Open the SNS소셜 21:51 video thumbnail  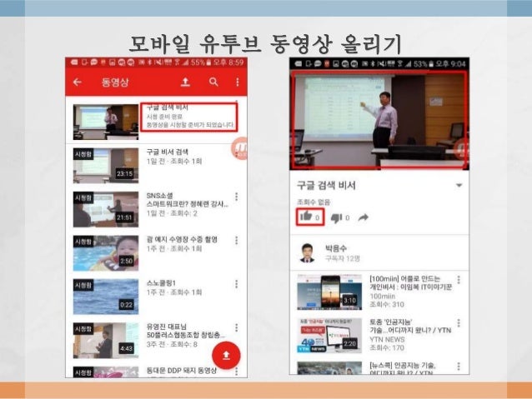(x=106, y=209)
